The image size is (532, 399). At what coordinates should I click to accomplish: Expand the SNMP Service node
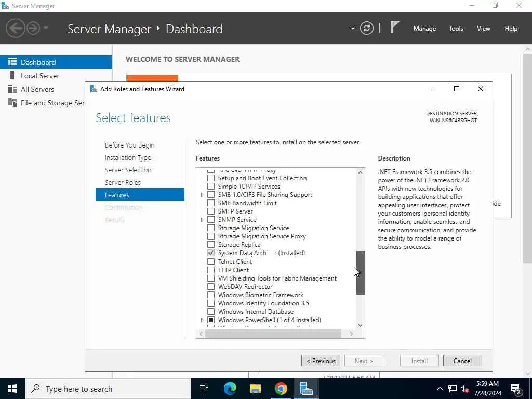[202, 220]
